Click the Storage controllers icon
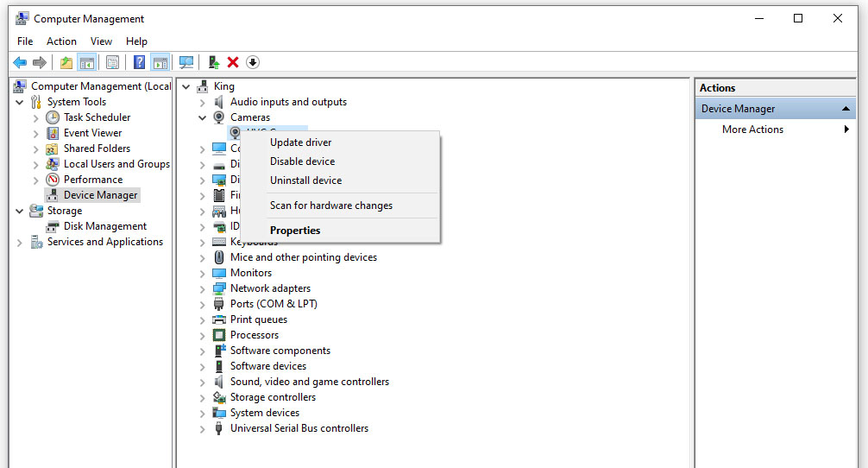The image size is (868, 468). [219, 397]
